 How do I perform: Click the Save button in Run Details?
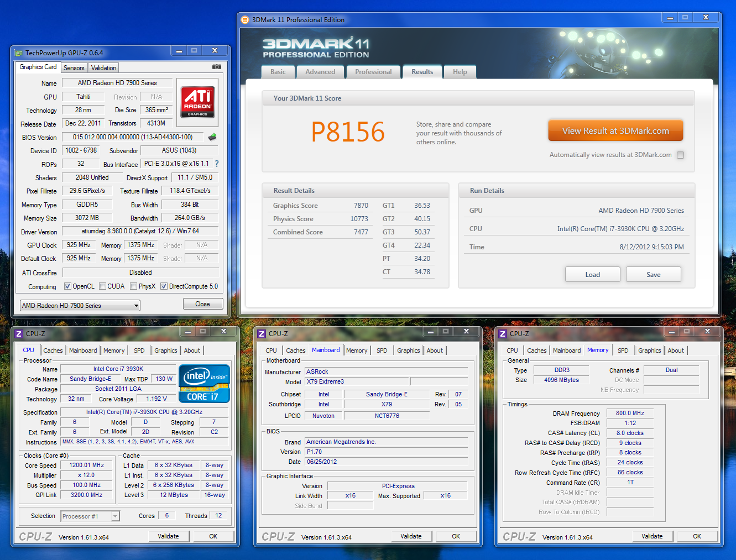point(654,275)
